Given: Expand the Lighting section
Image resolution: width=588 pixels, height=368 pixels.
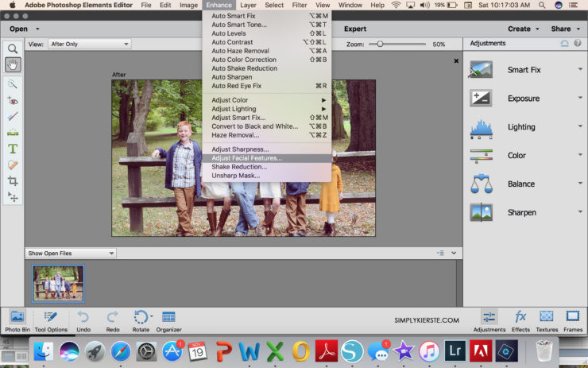Looking at the screenshot, I should (x=580, y=126).
